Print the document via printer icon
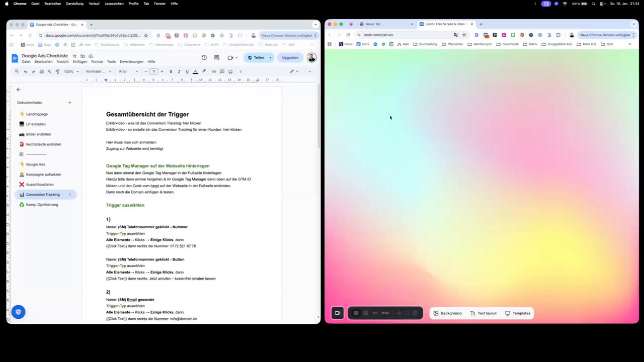The width and height of the screenshot is (644, 362). (x=42, y=71)
